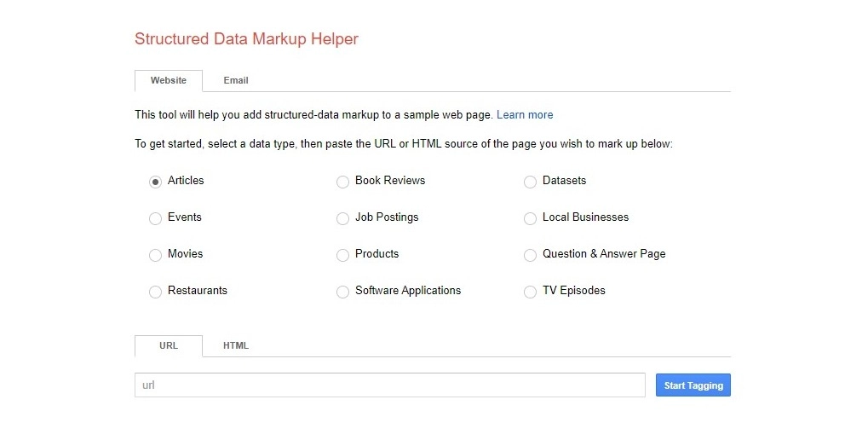Pick the Software Applications radio button

tap(342, 292)
